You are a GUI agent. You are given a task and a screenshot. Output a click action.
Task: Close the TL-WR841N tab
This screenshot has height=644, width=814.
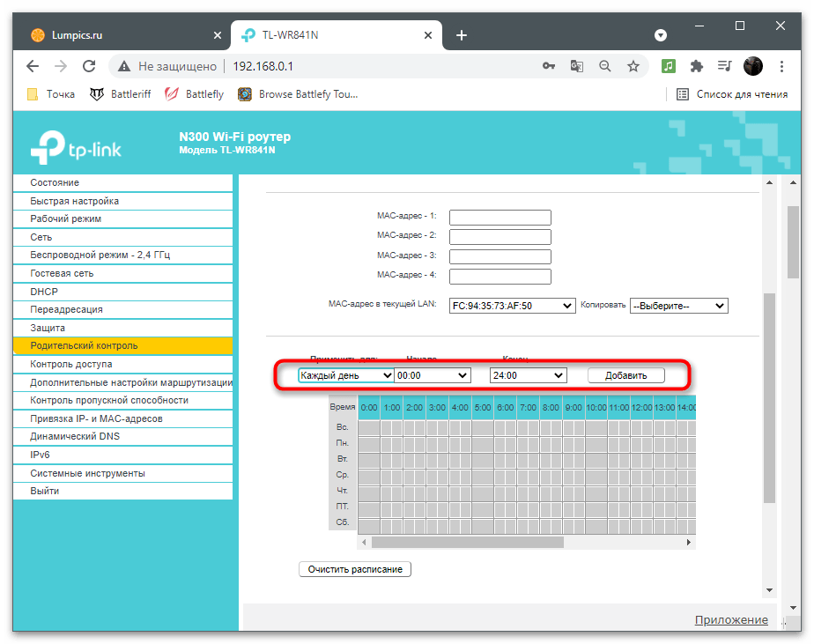coord(428,35)
